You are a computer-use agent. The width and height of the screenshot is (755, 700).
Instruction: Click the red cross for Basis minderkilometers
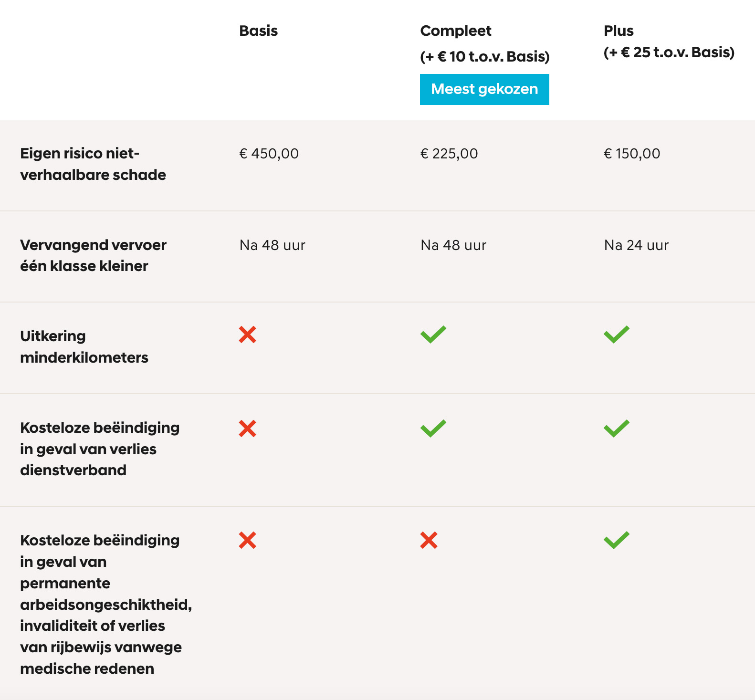(248, 334)
